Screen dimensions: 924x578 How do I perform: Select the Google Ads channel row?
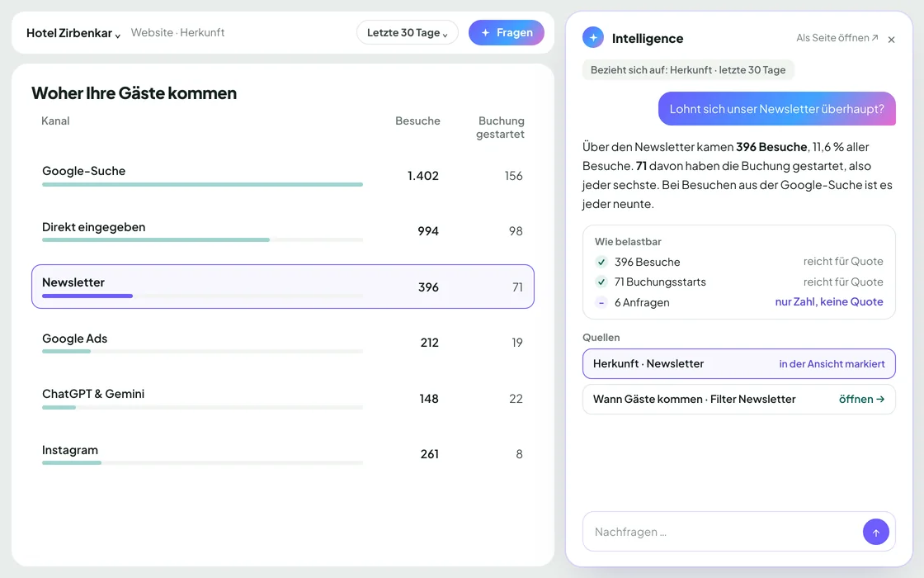[283, 343]
